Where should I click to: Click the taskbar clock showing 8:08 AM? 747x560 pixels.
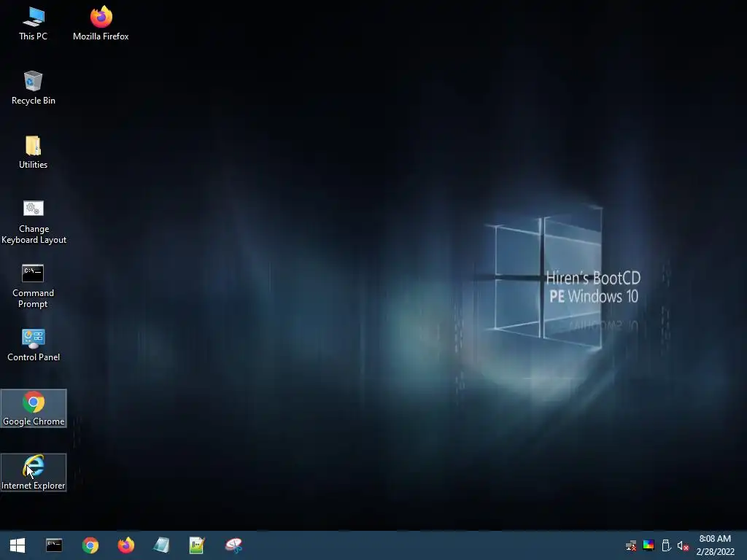(x=715, y=545)
